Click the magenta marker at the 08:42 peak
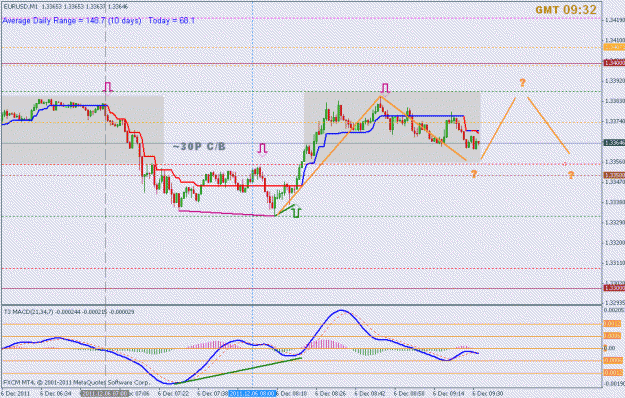This screenshot has width=625, height=398. 385,88
